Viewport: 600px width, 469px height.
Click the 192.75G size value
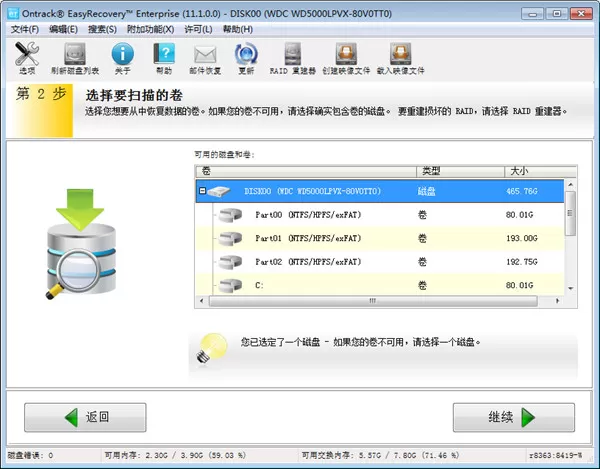coord(522,262)
